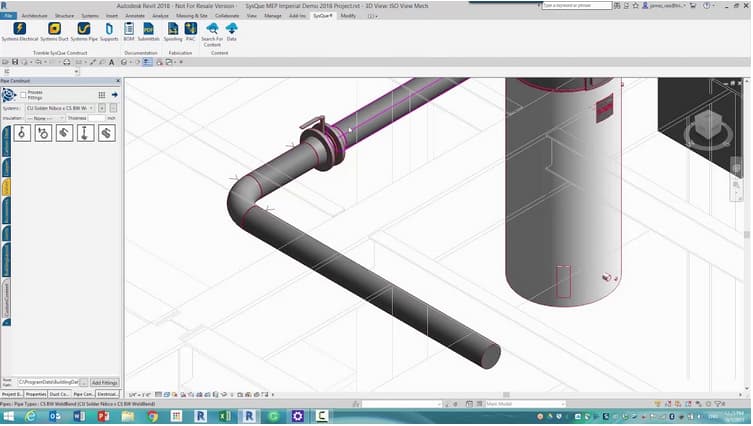Click the file path field with ProgramData path
Viewport: 753px width, 426px height.
tap(48, 383)
